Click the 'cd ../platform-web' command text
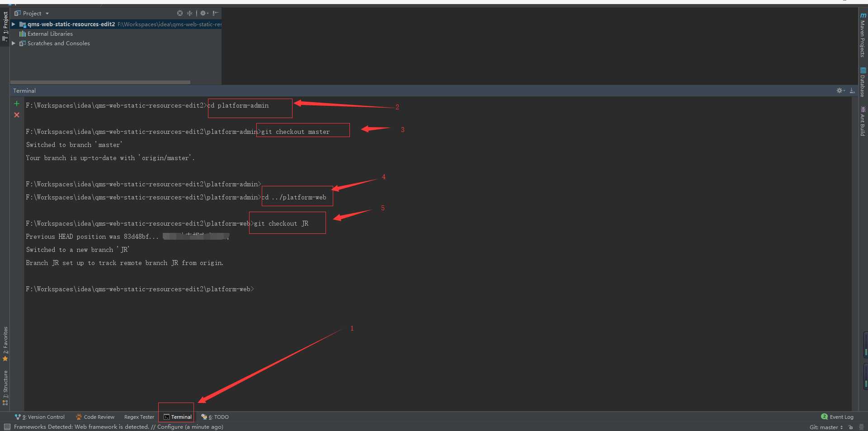 tap(294, 197)
